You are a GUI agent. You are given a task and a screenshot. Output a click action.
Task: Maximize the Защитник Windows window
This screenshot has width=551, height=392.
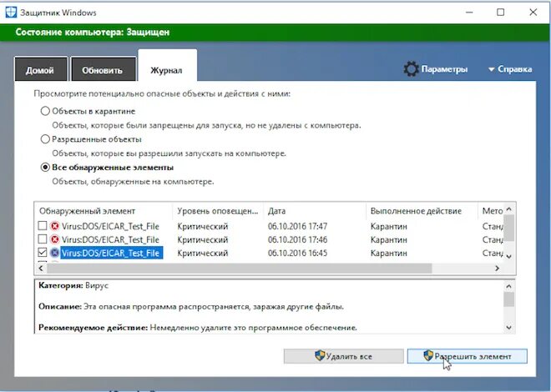coord(501,13)
